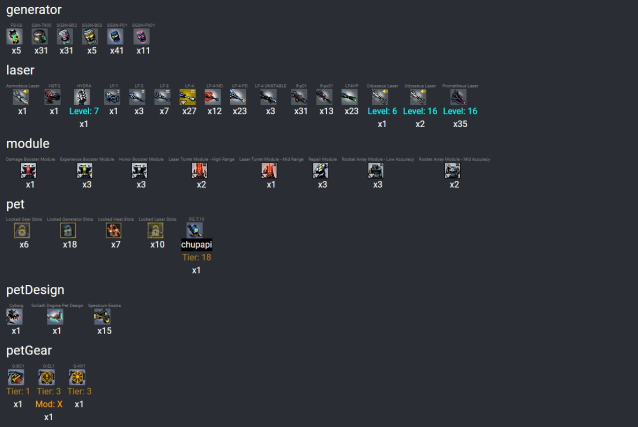Viewport: 638px width, 427px height.
Task: Click the Asmodeus Laser item
Action: [22, 97]
